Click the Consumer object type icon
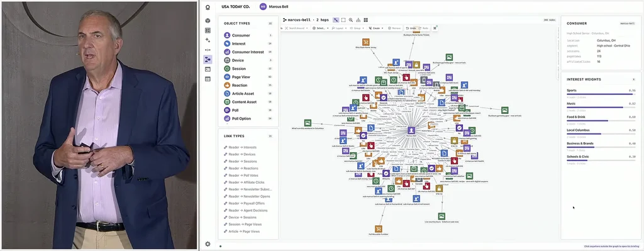Image resolution: width=644 pixels, height=251 pixels. (227, 35)
